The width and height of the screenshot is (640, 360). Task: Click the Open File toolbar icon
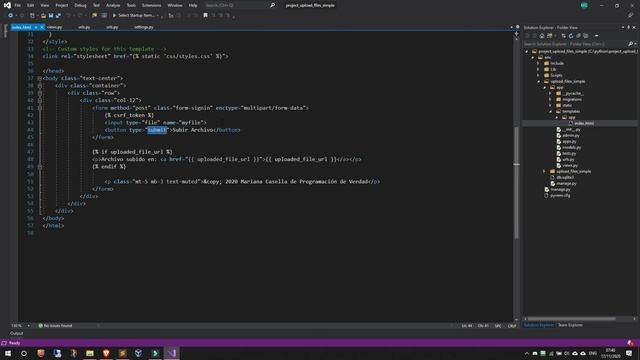[43, 16]
